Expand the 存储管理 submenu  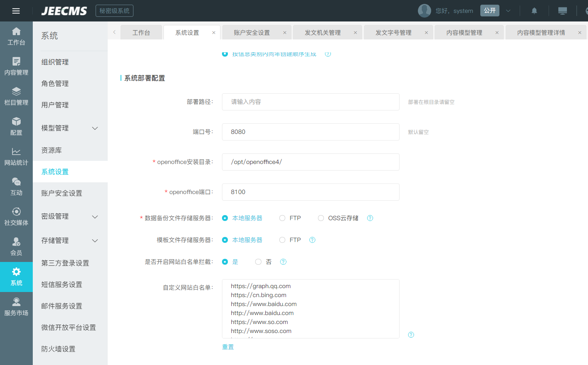pyautogui.click(x=95, y=241)
